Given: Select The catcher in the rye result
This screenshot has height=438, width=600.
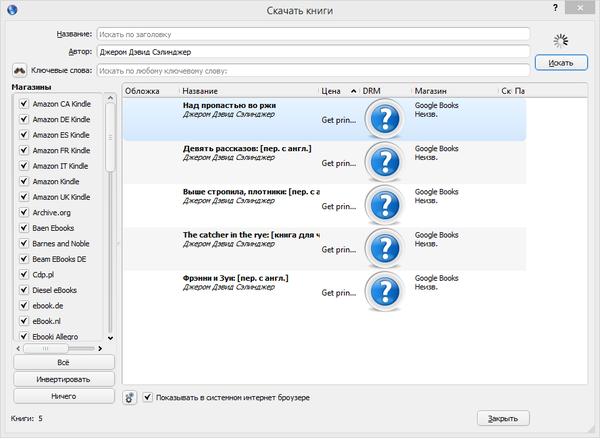Looking at the screenshot, I should point(324,249).
